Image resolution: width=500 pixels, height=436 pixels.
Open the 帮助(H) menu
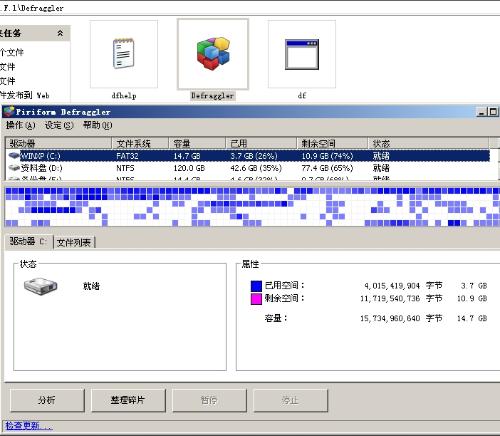click(x=97, y=125)
